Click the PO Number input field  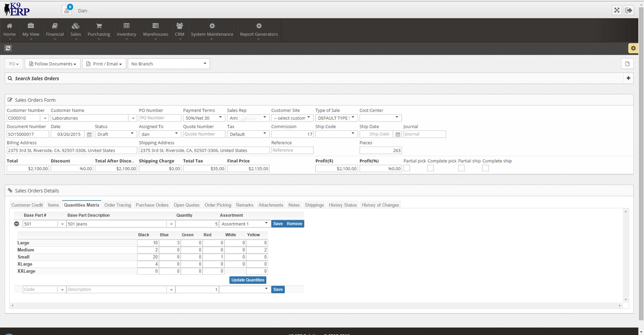160,118
